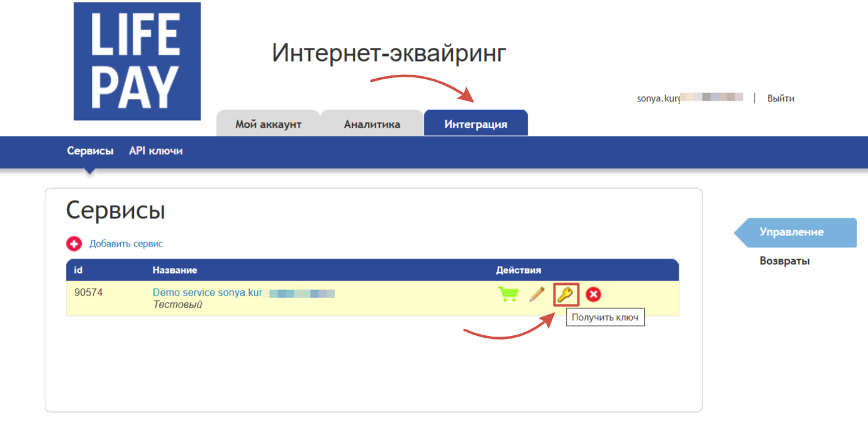Switch to the Аналитика tab

click(x=372, y=124)
